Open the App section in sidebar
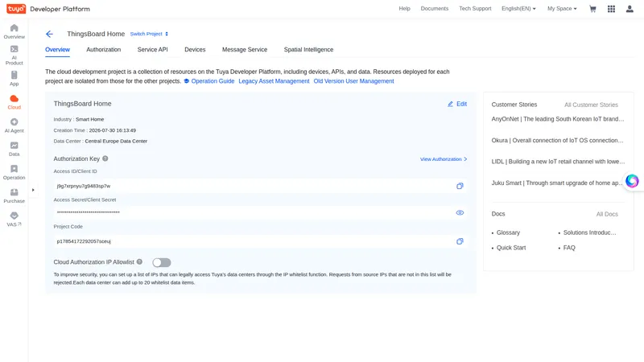The width and height of the screenshot is (644, 362). (x=14, y=78)
